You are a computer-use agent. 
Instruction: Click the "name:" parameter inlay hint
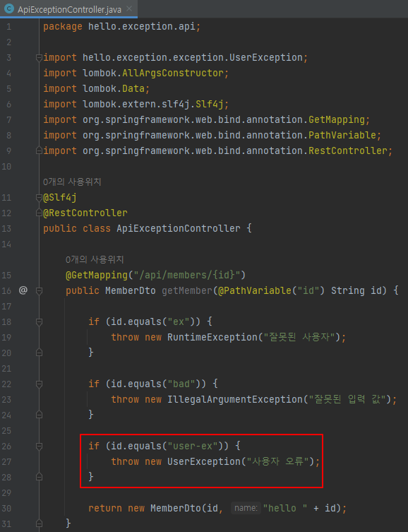pos(246,508)
